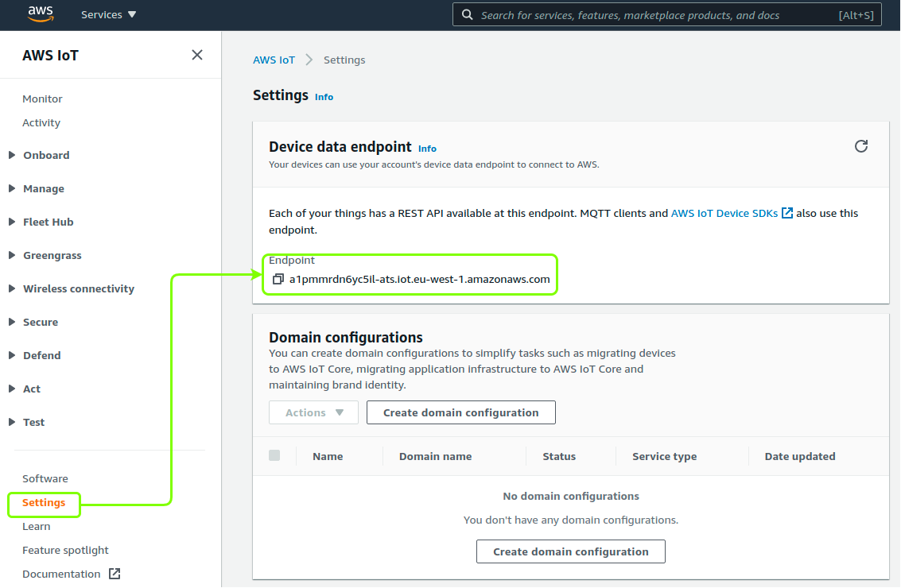Click the search magnifier icon
The image size is (901, 588).
[468, 15]
